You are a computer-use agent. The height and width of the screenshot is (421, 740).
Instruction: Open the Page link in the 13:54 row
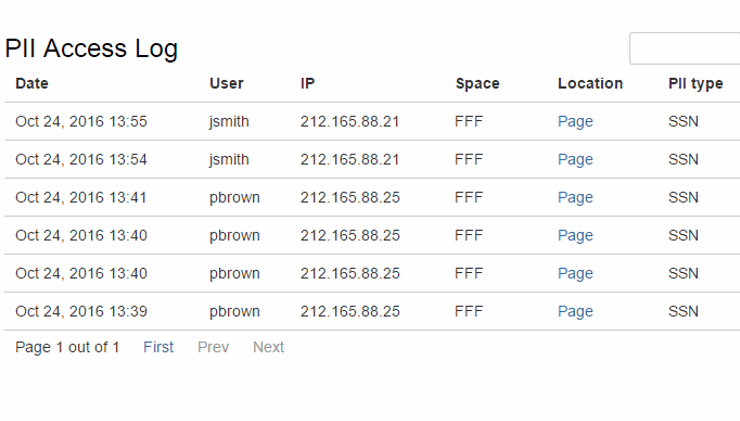[x=575, y=160]
